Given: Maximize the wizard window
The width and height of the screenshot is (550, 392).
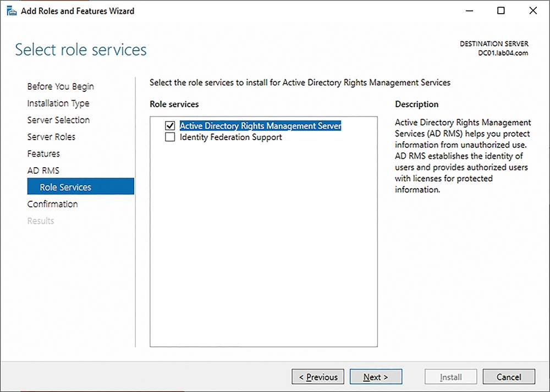Looking at the screenshot, I should (x=501, y=11).
